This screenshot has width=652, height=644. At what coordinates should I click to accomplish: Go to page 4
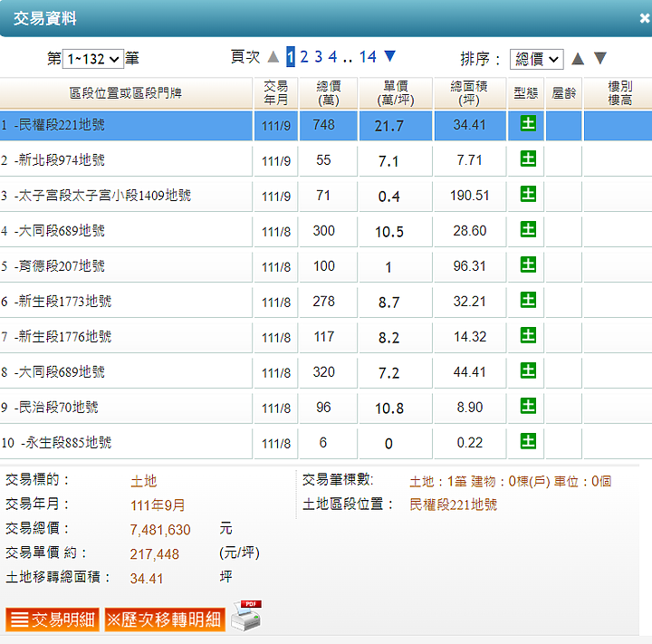pos(332,56)
